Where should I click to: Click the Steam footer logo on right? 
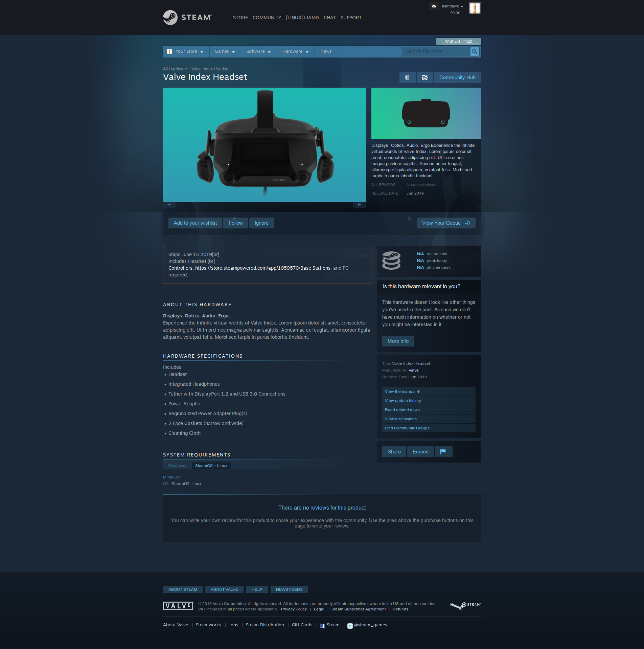point(465,605)
